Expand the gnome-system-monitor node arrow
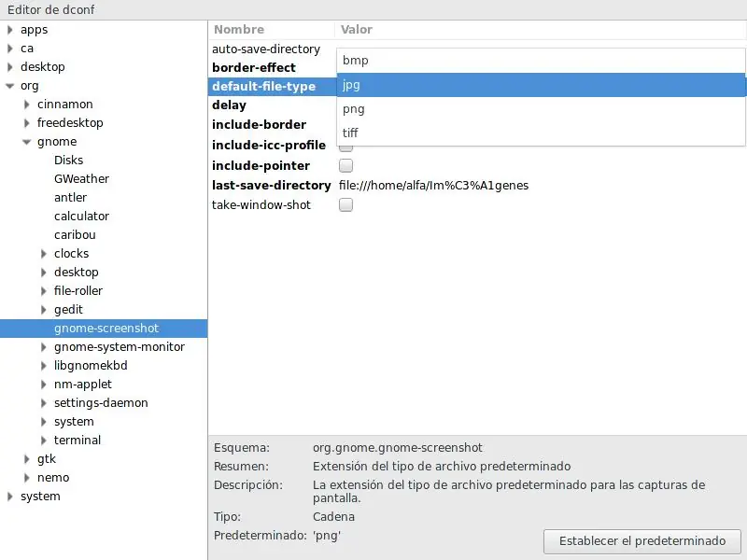 pos(43,347)
